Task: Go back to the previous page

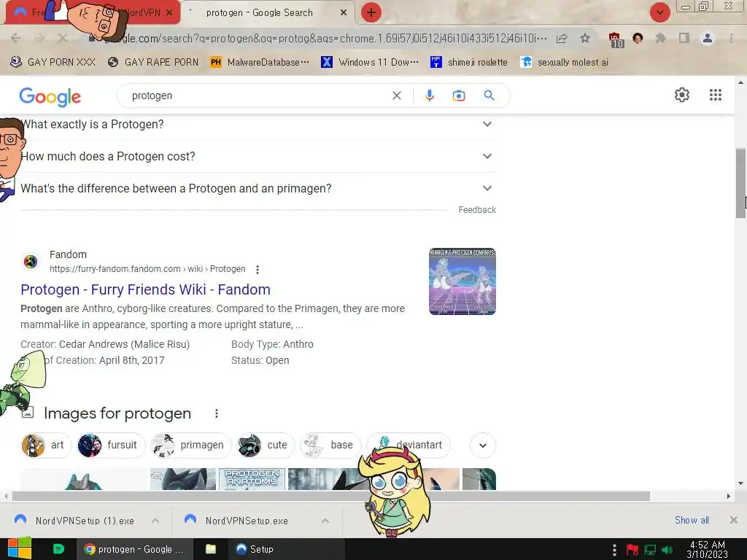Action: (16, 38)
